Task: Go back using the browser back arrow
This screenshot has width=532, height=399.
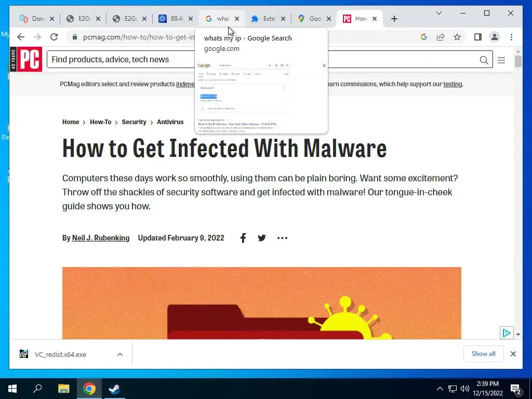Action: tap(21, 37)
